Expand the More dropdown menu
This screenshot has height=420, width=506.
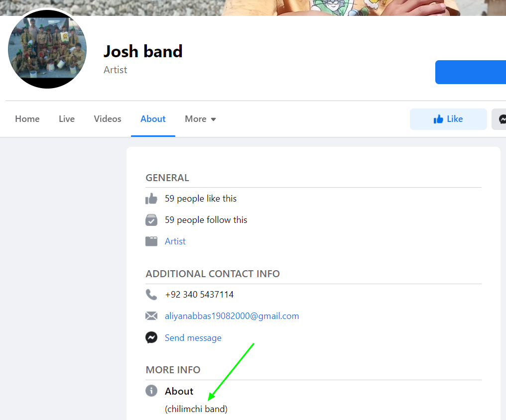pos(200,119)
